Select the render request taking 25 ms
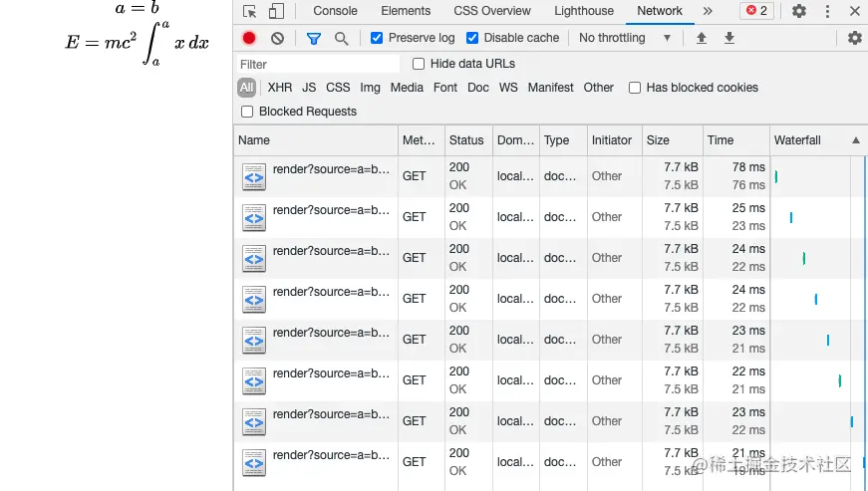The height and width of the screenshot is (491, 868). 551,217
